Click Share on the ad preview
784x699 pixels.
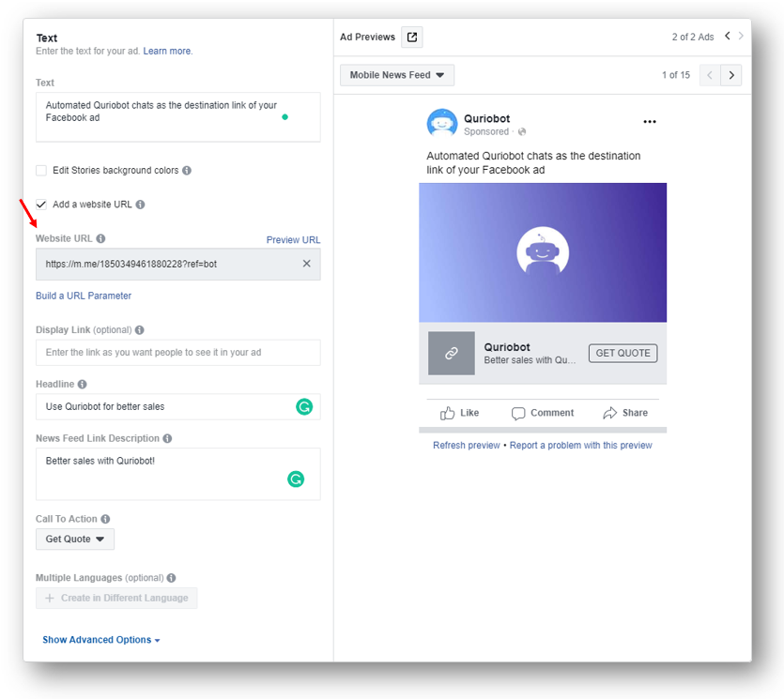click(625, 413)
